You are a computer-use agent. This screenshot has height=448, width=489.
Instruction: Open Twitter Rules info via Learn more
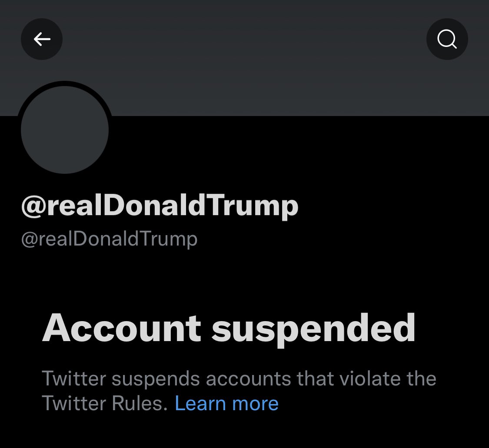227,403
